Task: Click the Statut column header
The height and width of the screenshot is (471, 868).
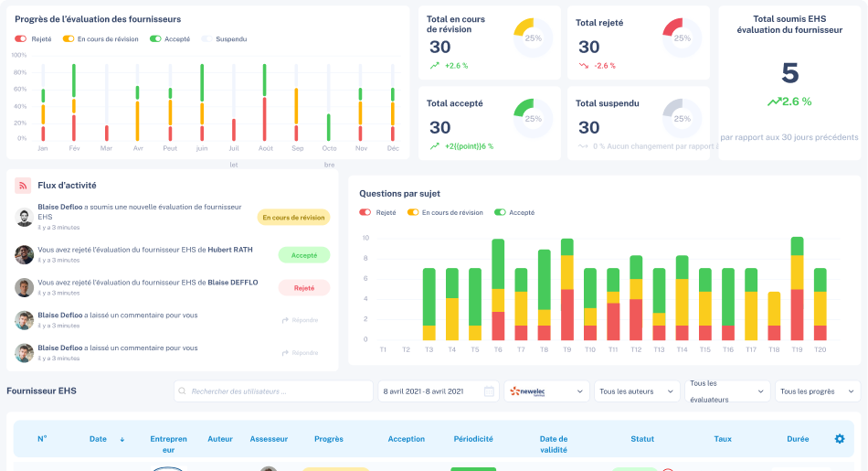Action: point(642,439)
